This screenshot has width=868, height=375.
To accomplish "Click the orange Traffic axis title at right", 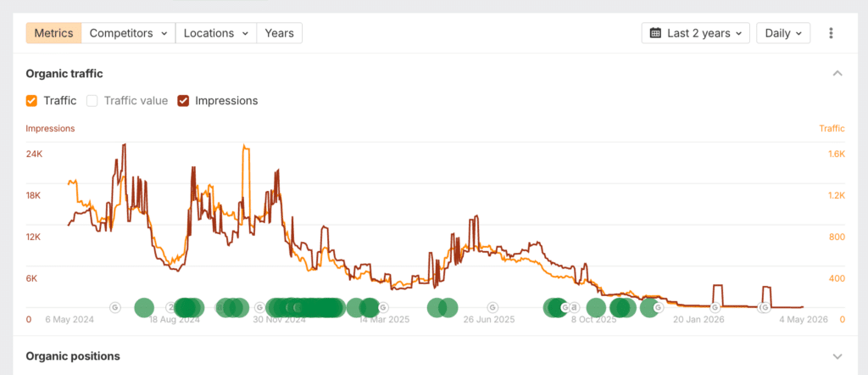I will (832, 128).
